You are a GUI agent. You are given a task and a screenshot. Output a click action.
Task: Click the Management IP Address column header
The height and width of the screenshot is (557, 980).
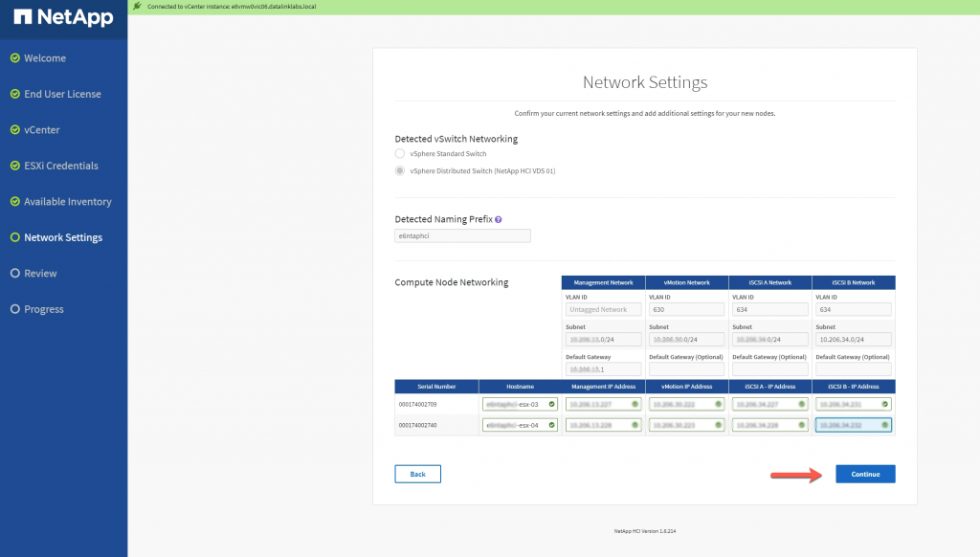(603, 387)
